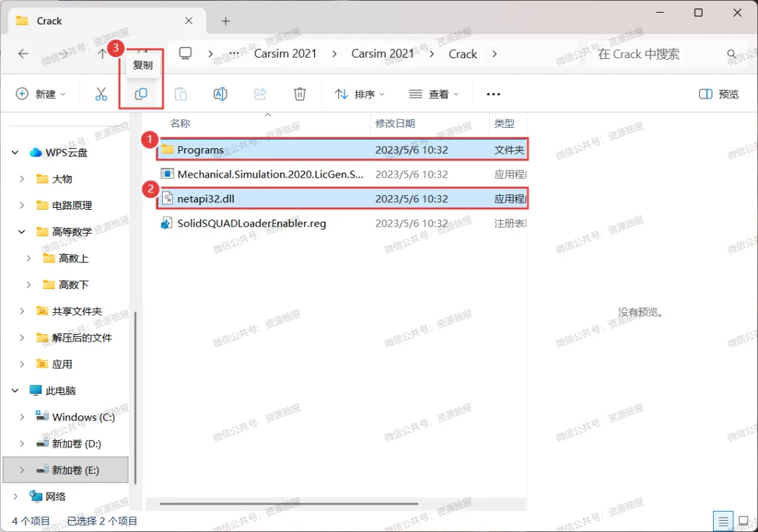Open 新加卷 (D:) drive
The height and width of the screenshot is (532, 758).
pos(77,444)
